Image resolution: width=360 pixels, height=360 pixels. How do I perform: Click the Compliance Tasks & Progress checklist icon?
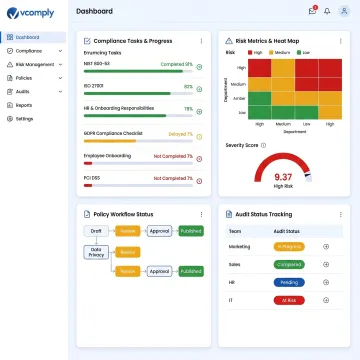coord(87,41)
